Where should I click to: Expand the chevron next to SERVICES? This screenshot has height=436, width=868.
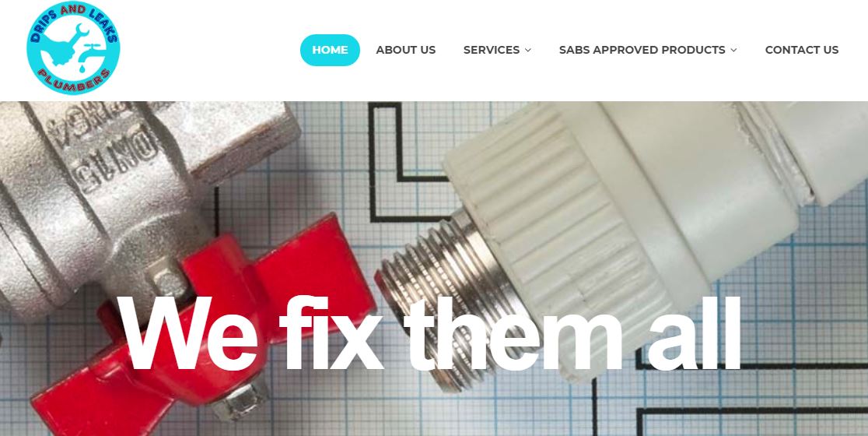(x=527, y=51)
